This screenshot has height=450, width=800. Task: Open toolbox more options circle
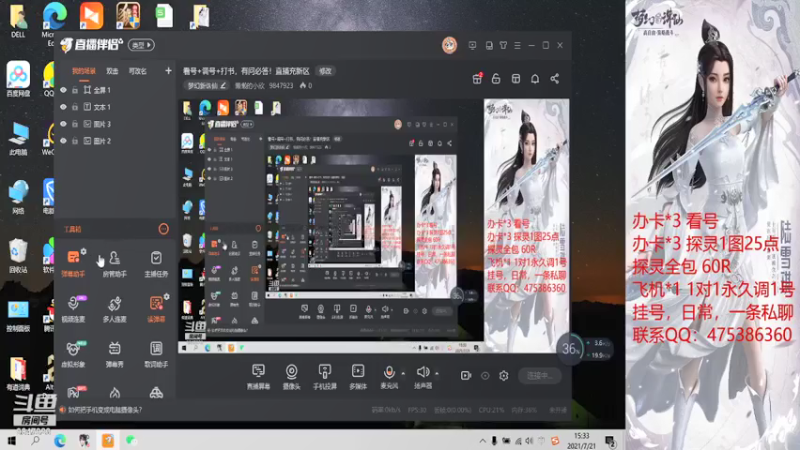163,229
